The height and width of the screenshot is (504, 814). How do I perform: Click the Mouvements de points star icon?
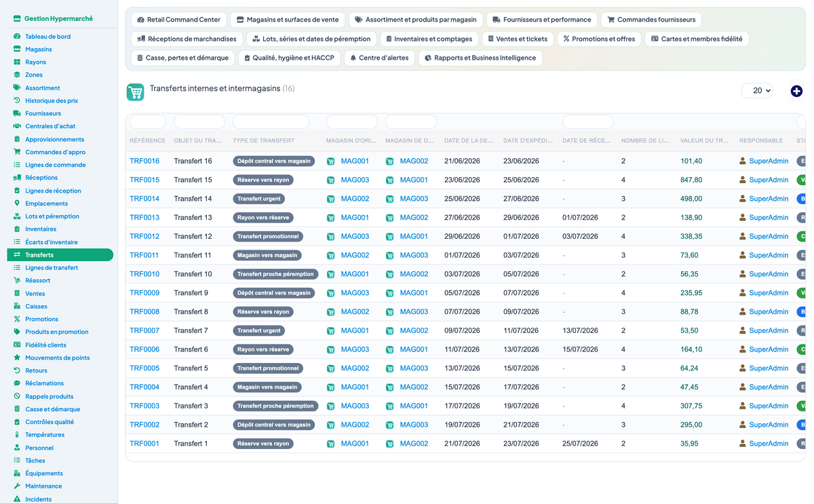(17, 357)
